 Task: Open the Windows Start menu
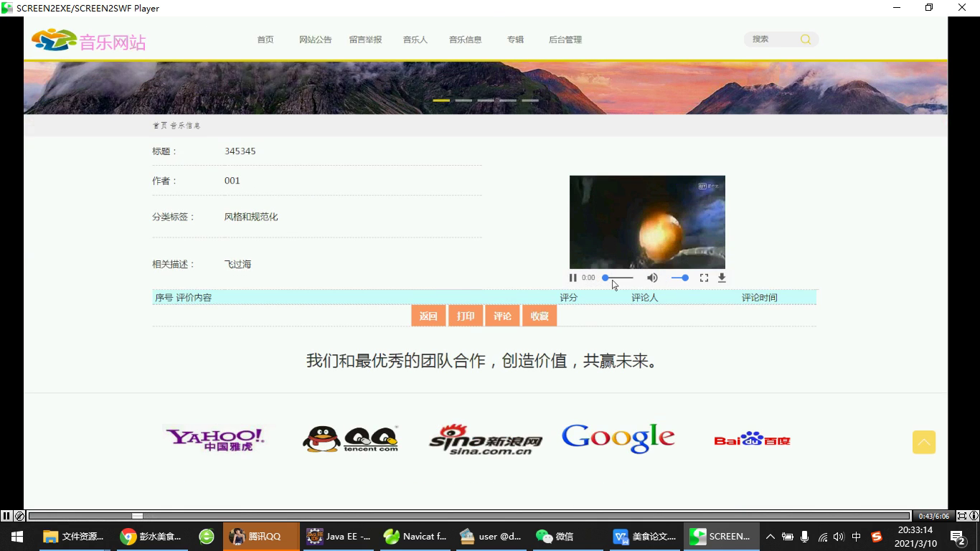(x=17, y=537)
